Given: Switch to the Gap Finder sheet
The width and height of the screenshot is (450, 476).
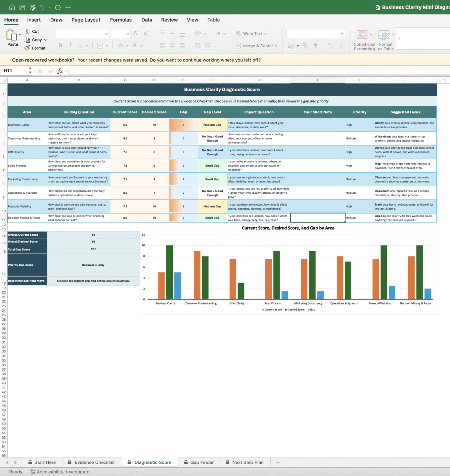Looking at the screenshot, I should coord(199,462).
